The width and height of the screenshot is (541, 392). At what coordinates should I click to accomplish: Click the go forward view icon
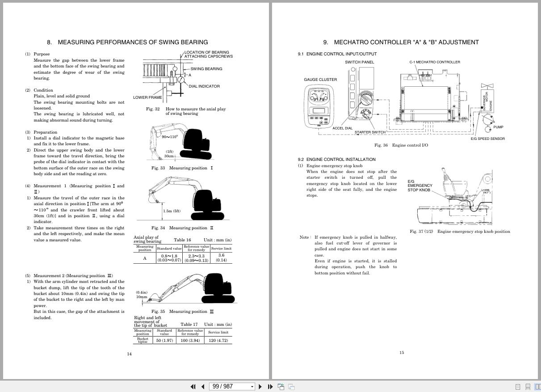pyautogui.click(x=291, y=387)
